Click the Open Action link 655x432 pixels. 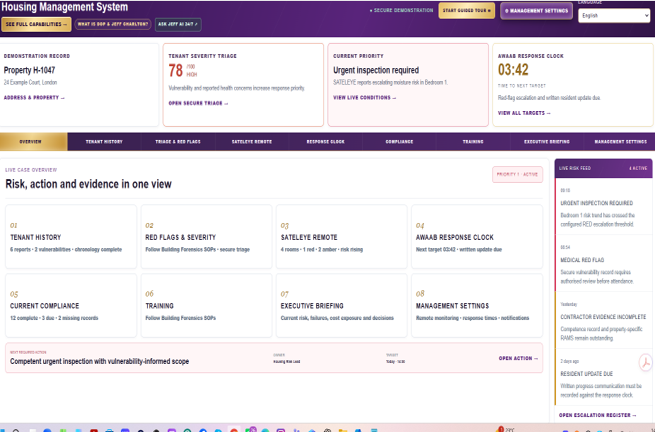[x=518, y=358]
